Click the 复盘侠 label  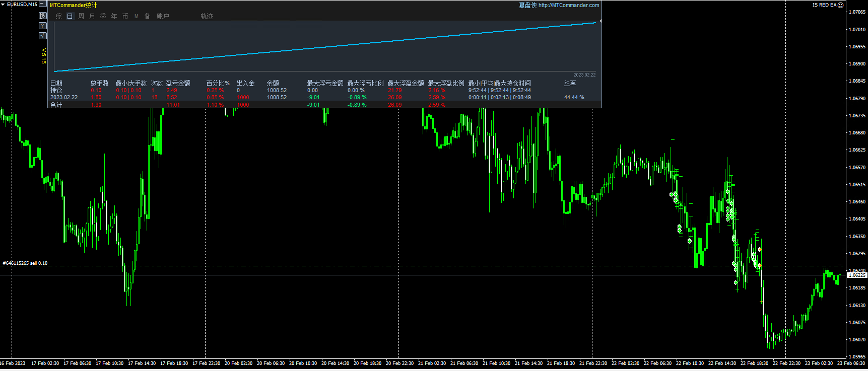(527, 5)
